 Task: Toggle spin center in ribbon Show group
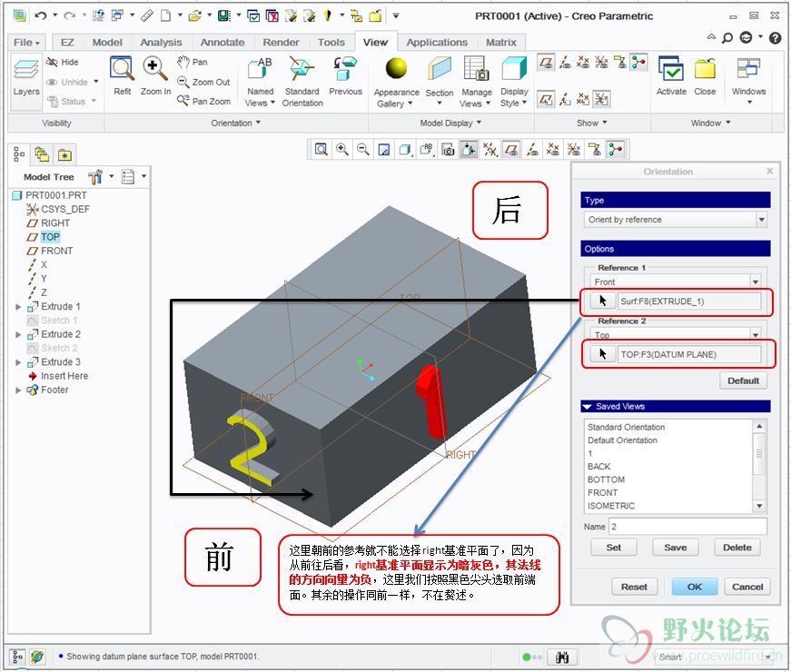pos(638,63)
